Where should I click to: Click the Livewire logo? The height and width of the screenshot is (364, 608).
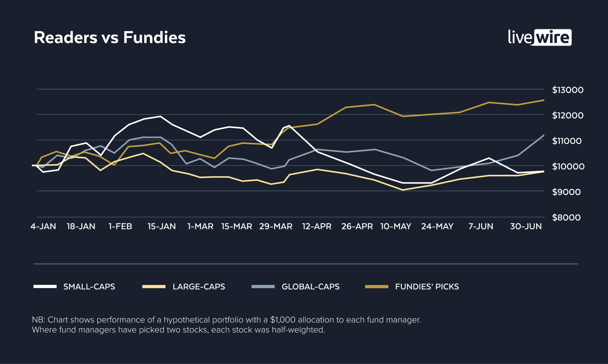click(x=540, y=37)
